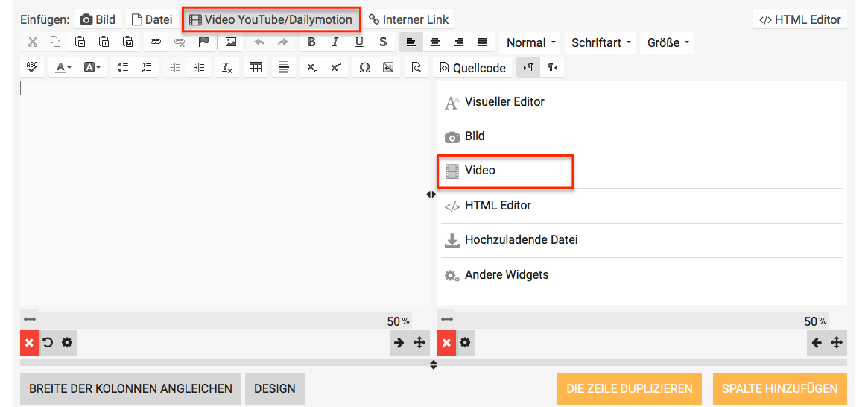Image resolution: width=868 pixels, height=407 pixels.
Task: Insert special character with Omega icon
Action: (364, 68)
